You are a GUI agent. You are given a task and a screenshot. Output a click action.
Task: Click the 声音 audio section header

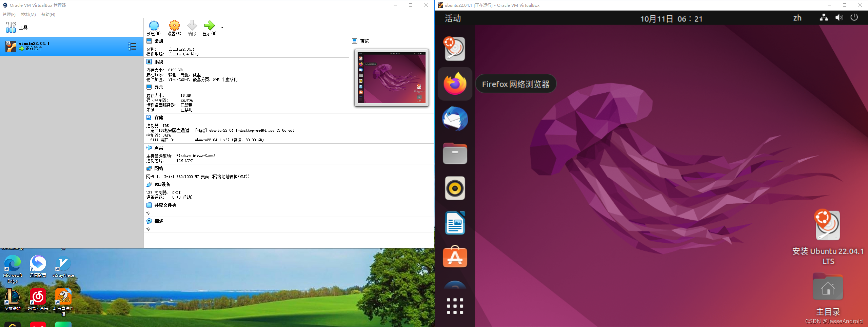159,148
